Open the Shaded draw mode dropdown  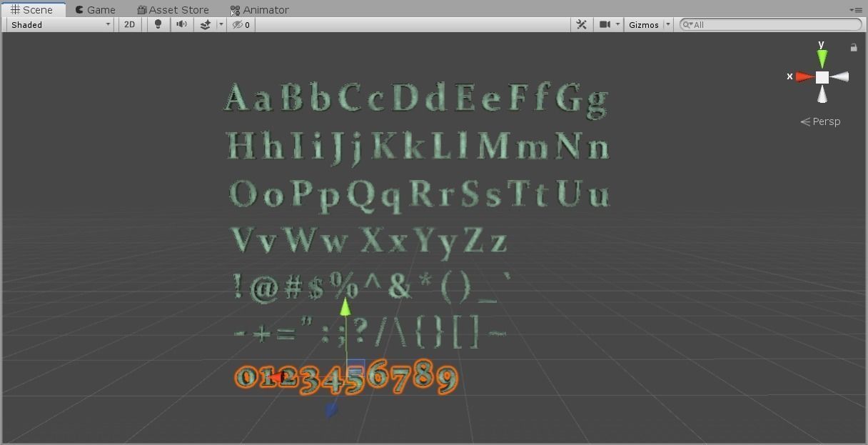point(61,24)
